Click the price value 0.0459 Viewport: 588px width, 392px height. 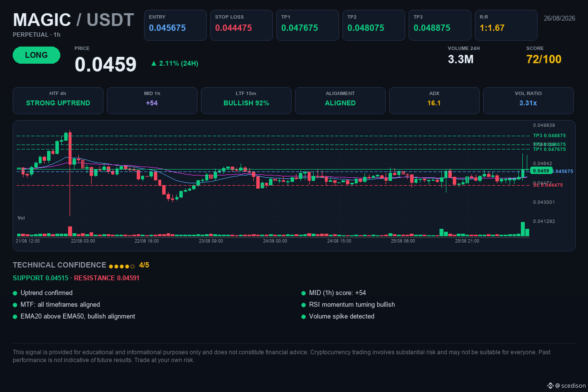coord(106,64)
